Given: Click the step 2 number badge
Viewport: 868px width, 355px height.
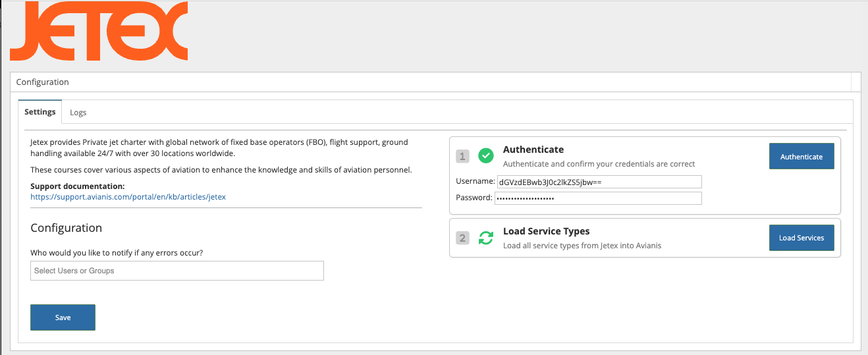Looking at the screenshot, I should (462, 238).
